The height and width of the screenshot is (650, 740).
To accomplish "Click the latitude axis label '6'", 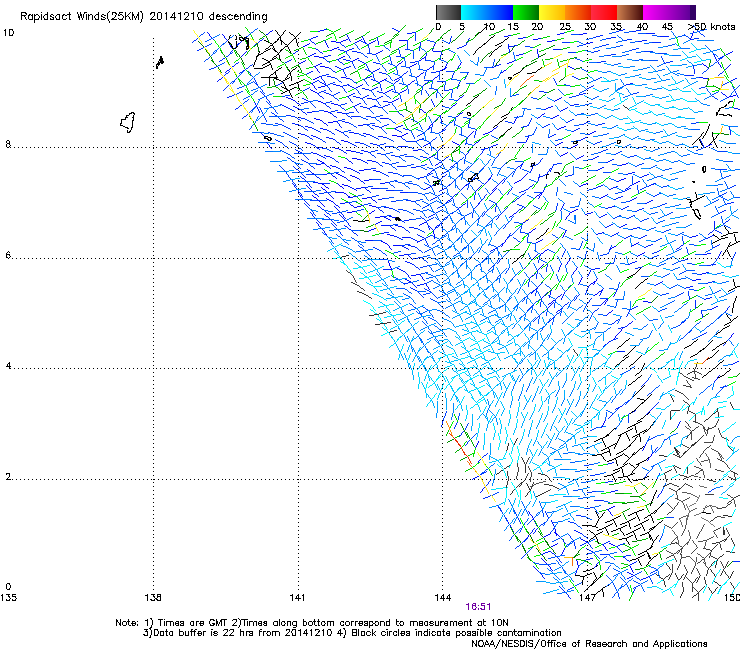I will (x=8, y=255).
